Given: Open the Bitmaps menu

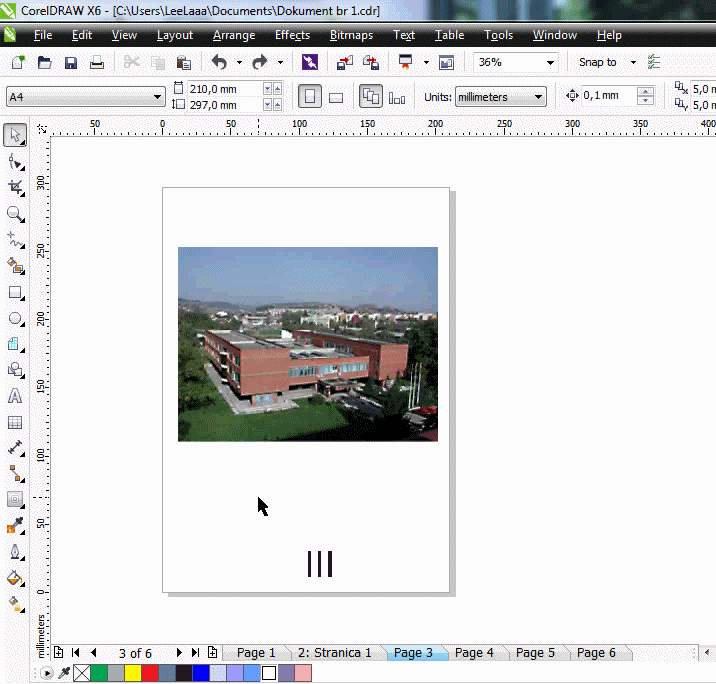Looking at the screenshot, I should click(351, 35).
